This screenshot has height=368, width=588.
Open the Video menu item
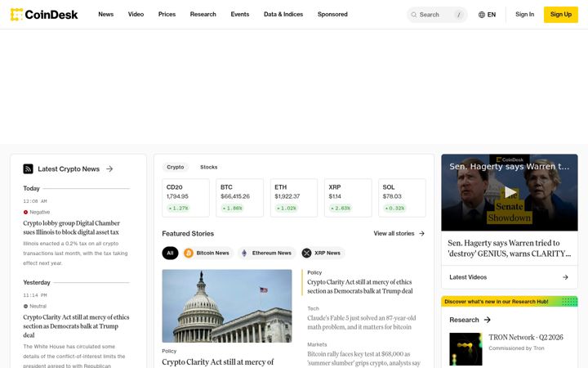(x=136, y=14)
